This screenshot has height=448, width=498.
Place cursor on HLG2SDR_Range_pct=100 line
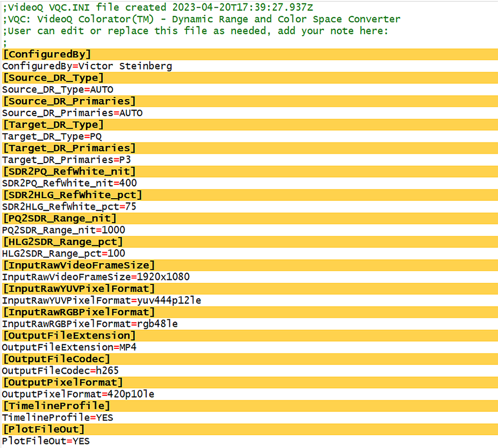click(64, 253)
